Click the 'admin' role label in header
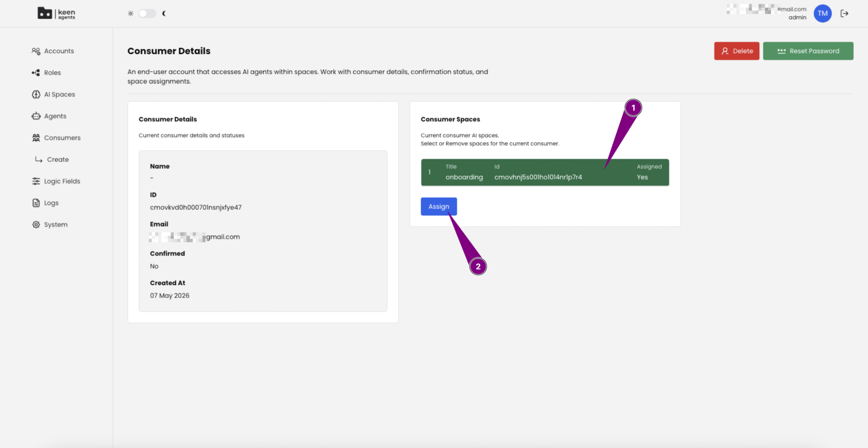The height and width of the screenshot is (448, 868). pyautogui.click(x=797, y=17)
